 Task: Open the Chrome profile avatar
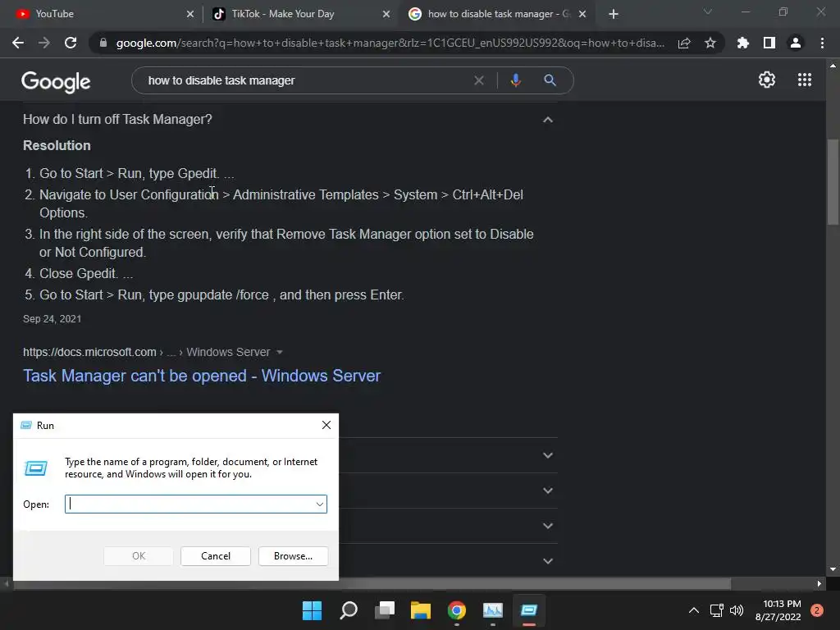[x=796, y=43]
